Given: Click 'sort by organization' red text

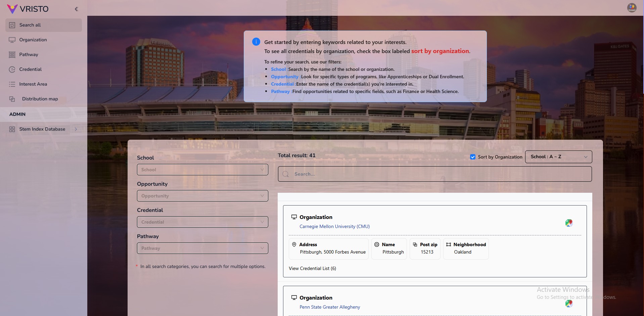Looking at the screenshot, I should (x=440, y=51).
